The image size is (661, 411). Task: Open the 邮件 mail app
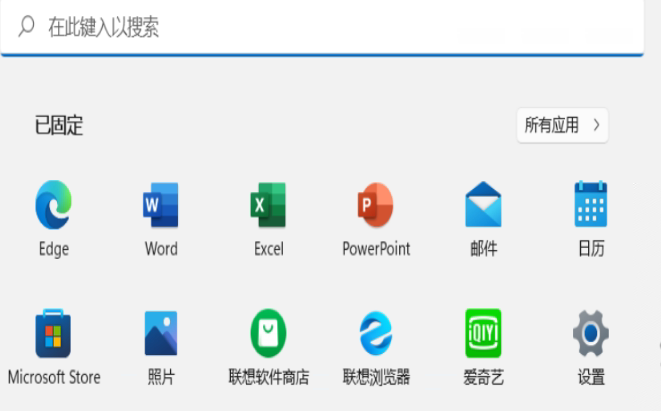pos(483,204)
